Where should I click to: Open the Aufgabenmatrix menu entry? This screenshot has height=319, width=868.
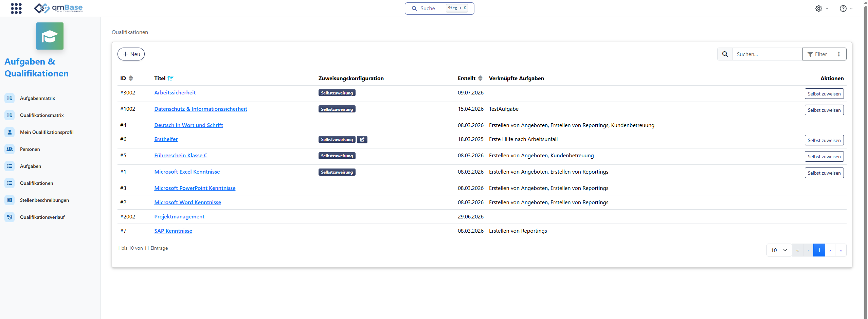(x=37, y=98)
